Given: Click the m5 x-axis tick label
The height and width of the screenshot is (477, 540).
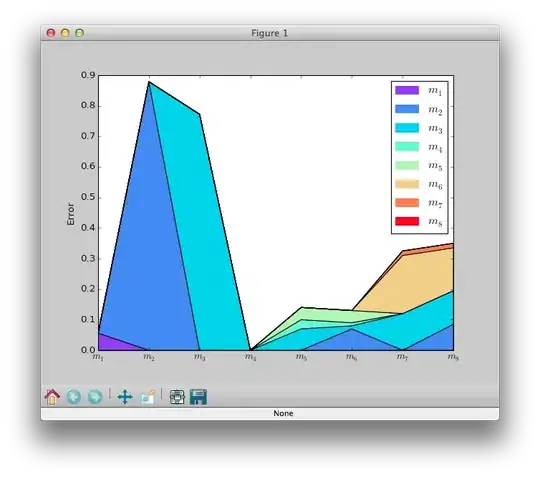Looking at the screenshot, I should click(x=301, y=357).
